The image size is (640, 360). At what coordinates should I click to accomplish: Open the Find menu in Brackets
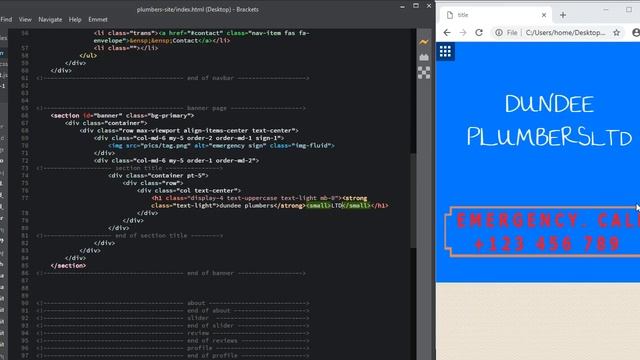(6, 19)
